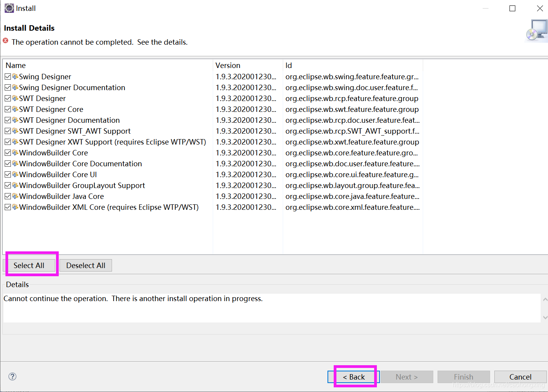Go back with the < Back button
This screenshot has width=548, height=392.
coord(354,377)
